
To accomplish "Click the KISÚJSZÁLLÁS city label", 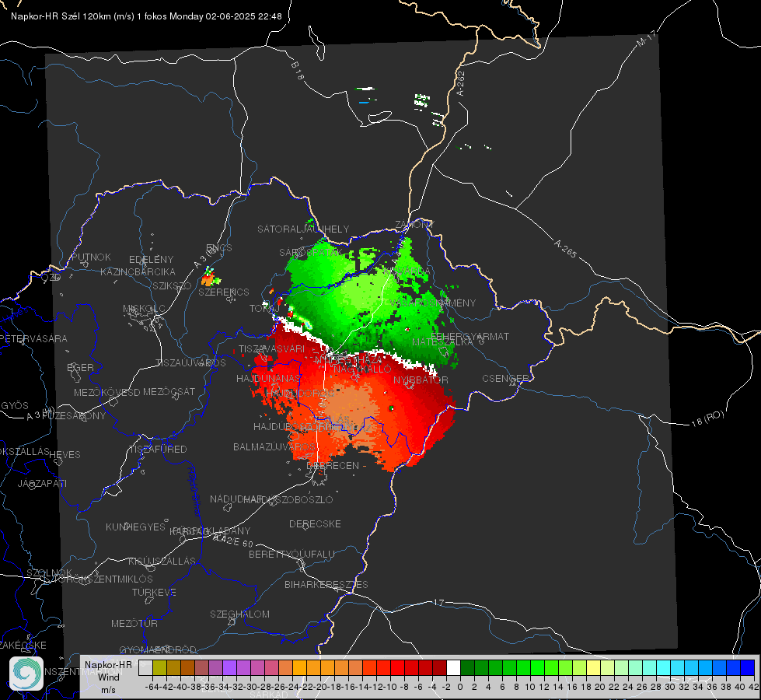I will [162, 561].
